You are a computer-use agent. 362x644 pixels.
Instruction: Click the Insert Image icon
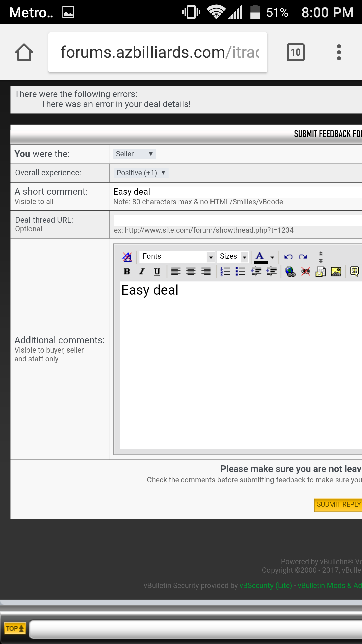coord(336,271)
